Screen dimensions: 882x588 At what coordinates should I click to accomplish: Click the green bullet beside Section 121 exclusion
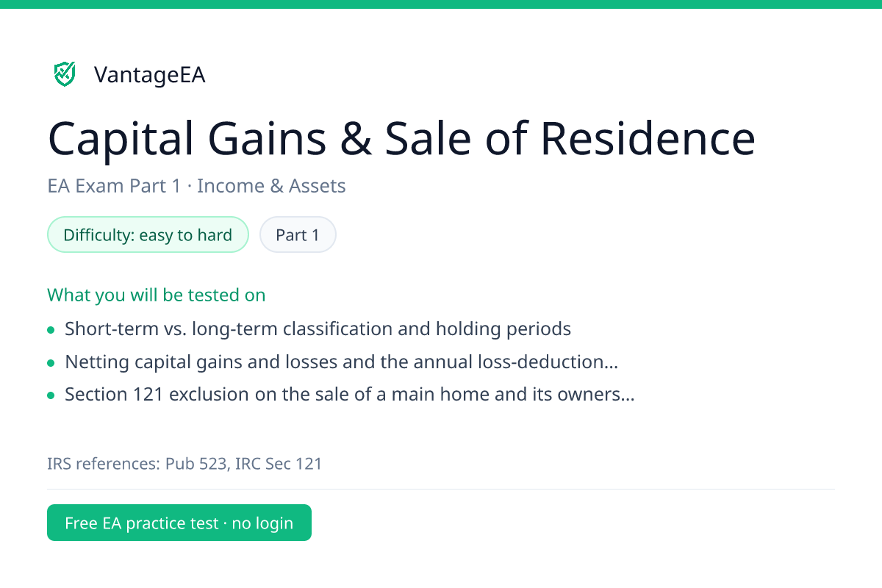pyautogui.click(x=51, y=396)
